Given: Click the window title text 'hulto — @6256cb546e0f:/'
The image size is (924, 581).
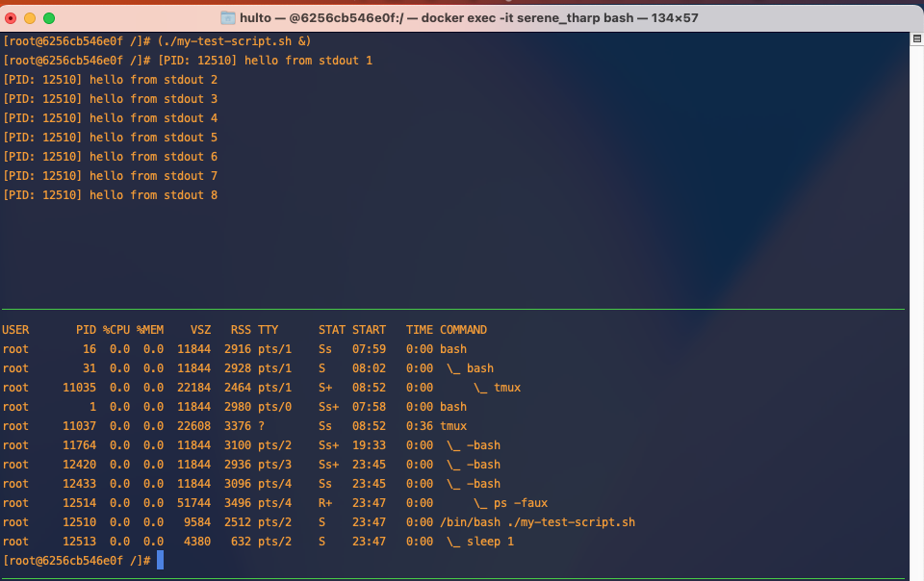Looking at the screenshot, I should tap(321, 18).
